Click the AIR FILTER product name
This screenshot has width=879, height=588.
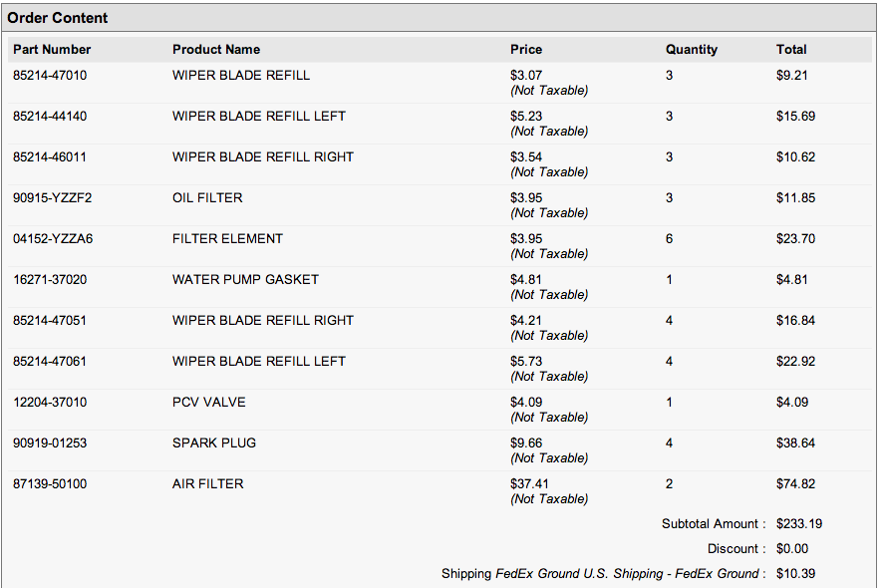click(x=207, y=484)
